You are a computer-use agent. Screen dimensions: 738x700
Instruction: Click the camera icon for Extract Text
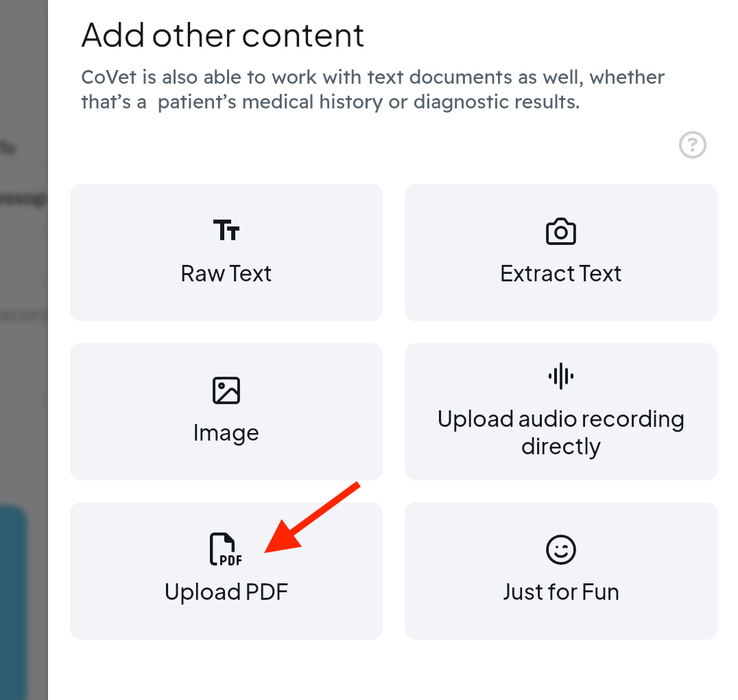(561, 231)
